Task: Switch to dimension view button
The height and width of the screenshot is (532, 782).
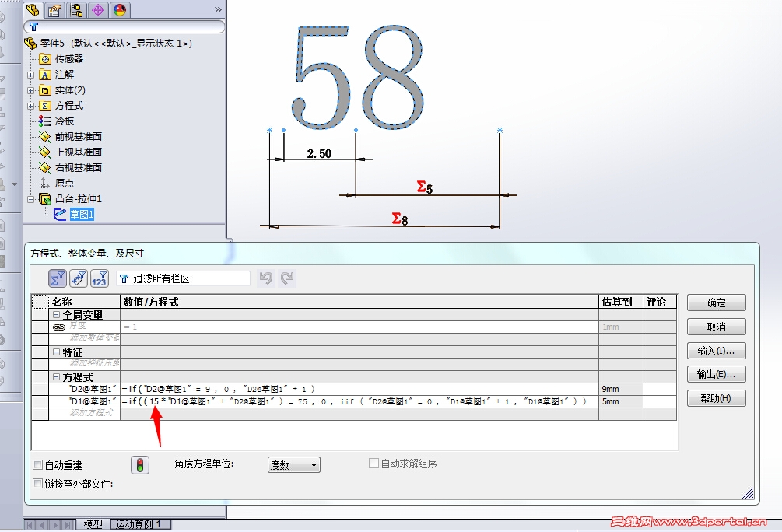Action: 100,278
